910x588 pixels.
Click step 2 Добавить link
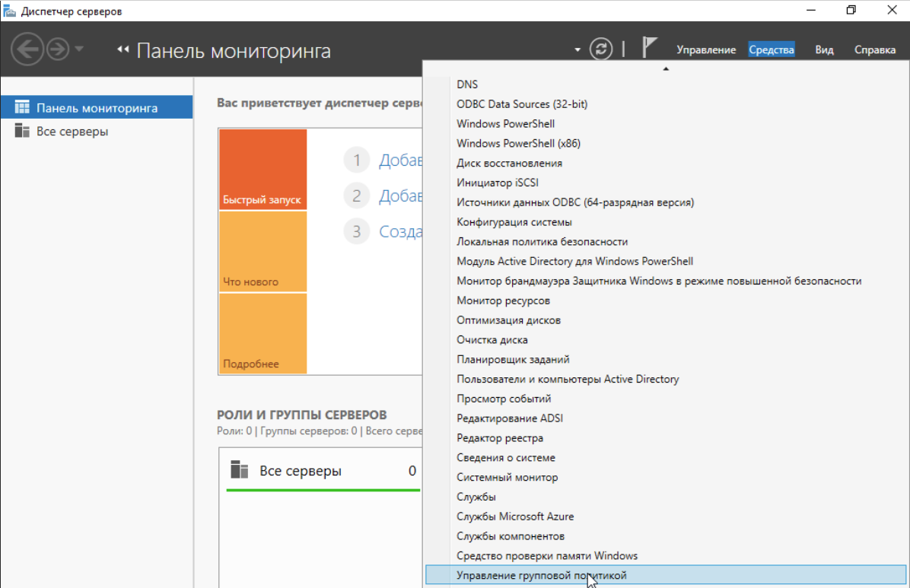pos(400,195)
